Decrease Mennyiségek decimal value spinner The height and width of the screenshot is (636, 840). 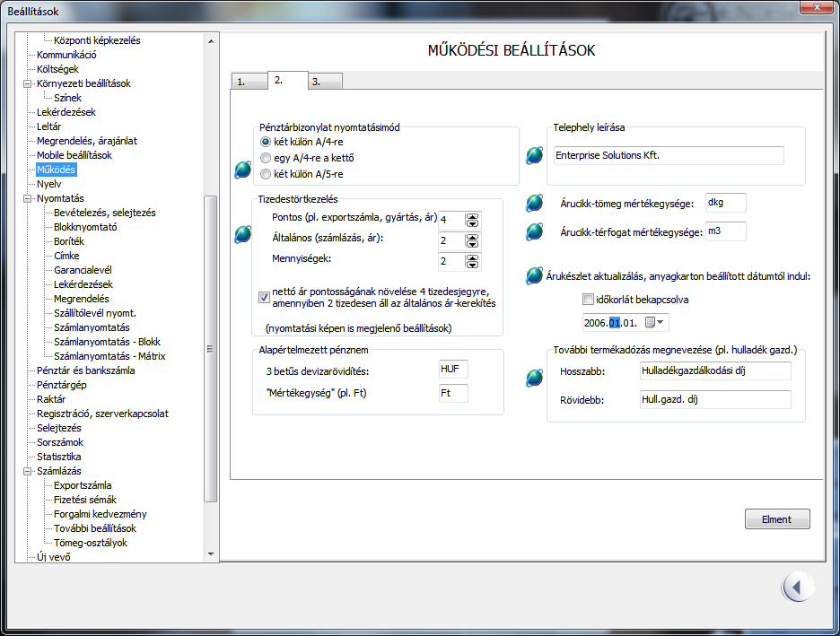pos(472,265)
